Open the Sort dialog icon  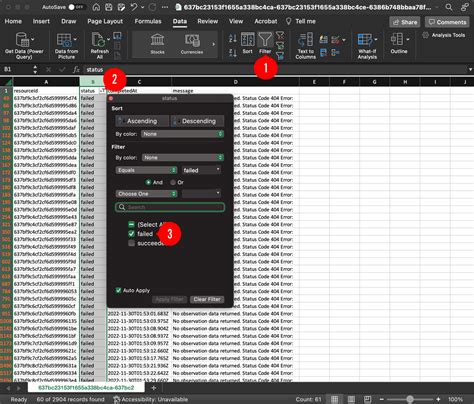pos(247,40)
